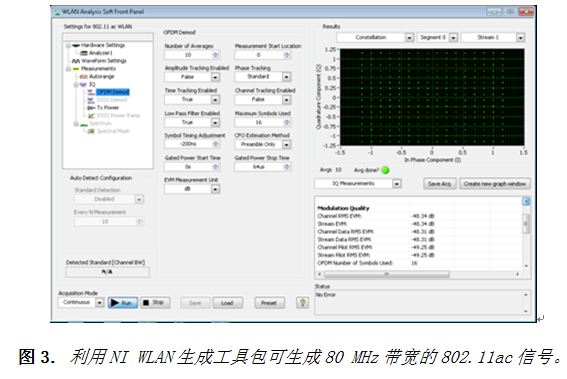Collapse the Hardware Settings tree node

pos(68,46)
